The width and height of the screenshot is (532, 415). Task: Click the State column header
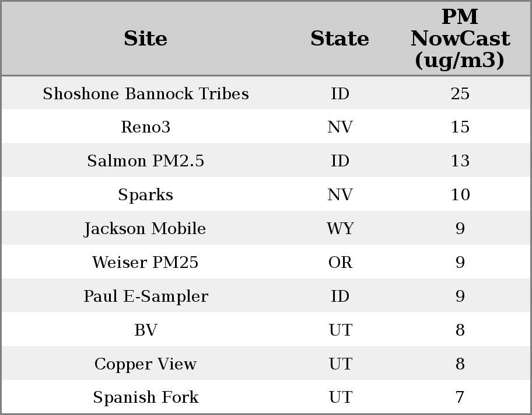coord(339,39)
